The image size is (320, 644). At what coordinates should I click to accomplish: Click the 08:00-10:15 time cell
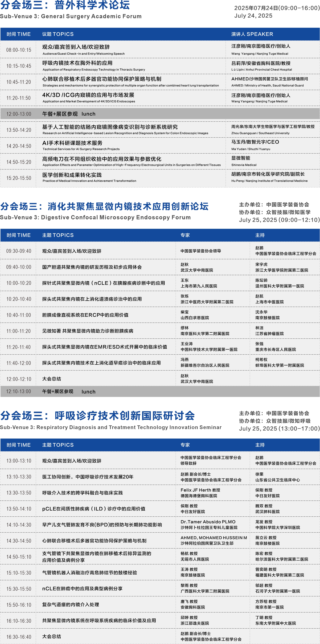click(x=19, y=50)
